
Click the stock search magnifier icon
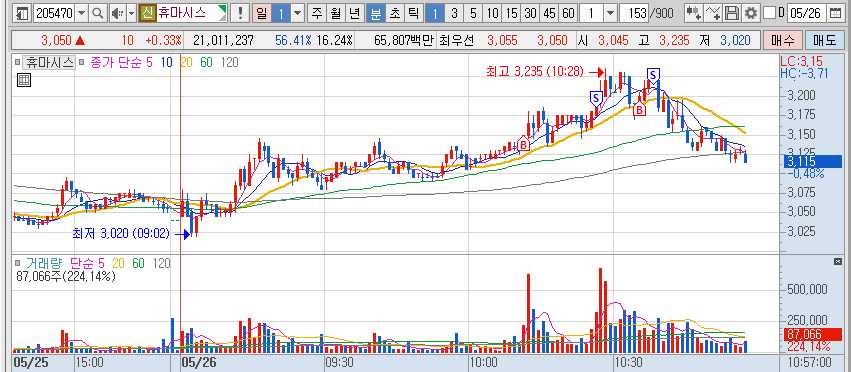tap(98, 13)
